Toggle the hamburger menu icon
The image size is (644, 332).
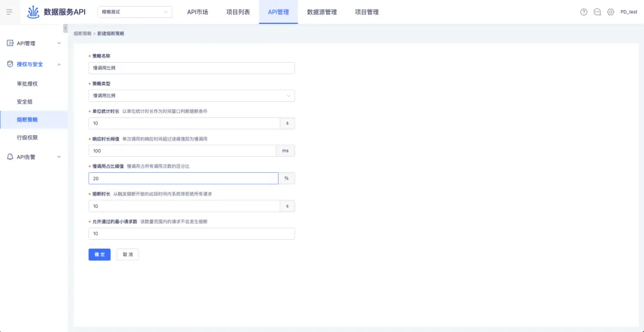pyautogui.click(x=10, y=12)
